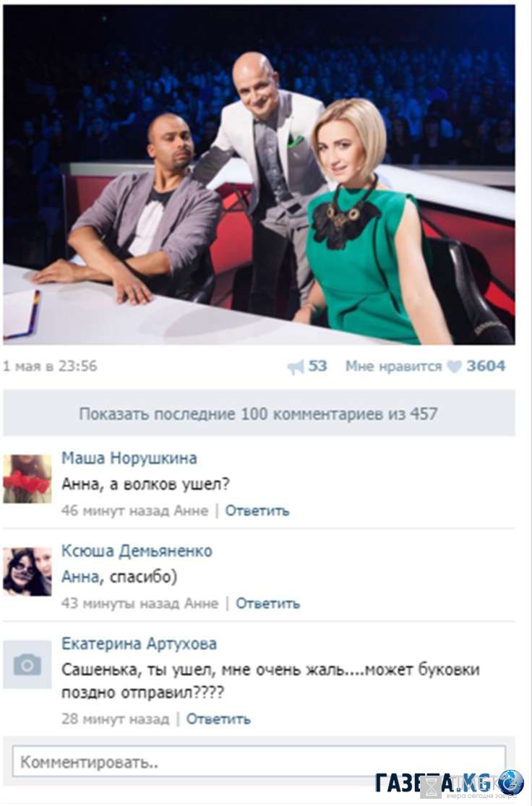Open Ксюша Демьяненко's avatar thumbnail
This screenshot has width=532, height=806.
click(x=27, y=572)
